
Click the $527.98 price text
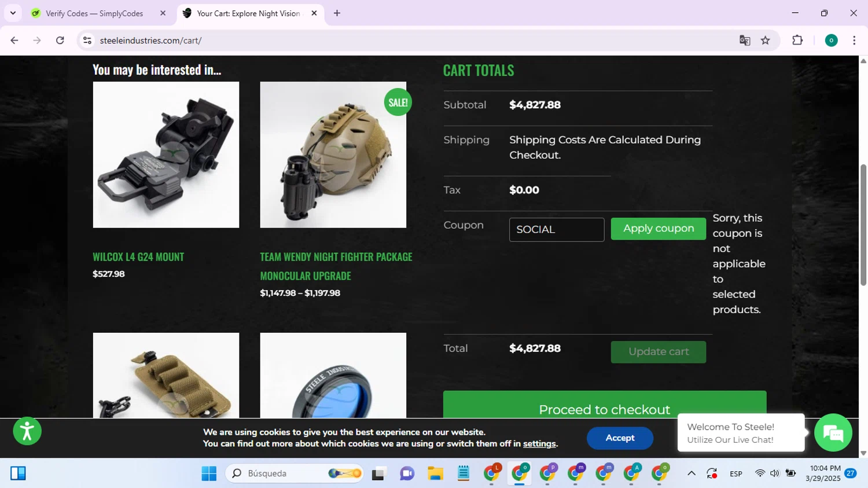click(x=109, y=274)
